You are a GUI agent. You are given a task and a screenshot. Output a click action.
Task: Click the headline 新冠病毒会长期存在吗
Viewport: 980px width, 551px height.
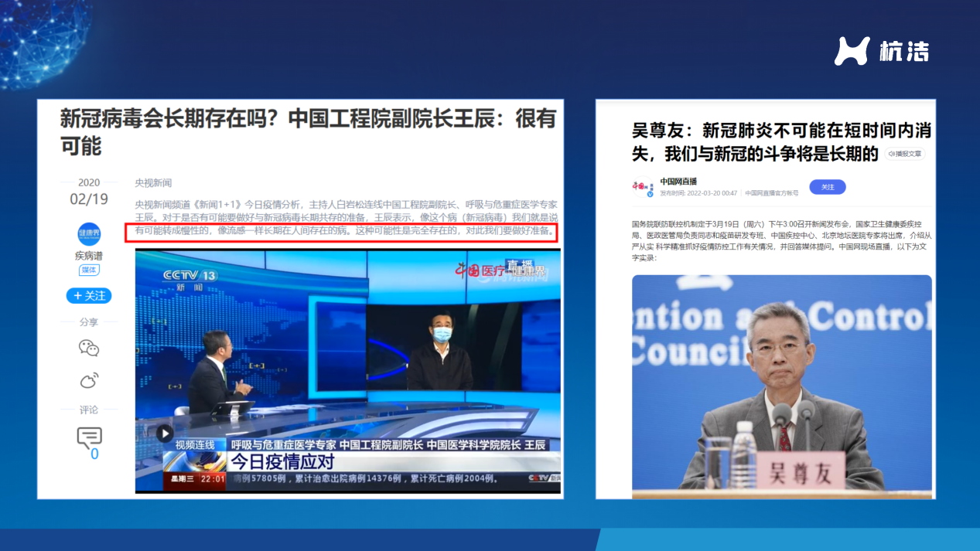(x=308, y=131)
